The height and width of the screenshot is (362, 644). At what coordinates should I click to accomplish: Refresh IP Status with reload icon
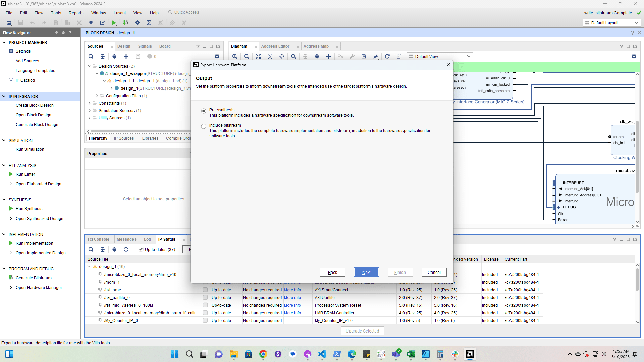pos(126,249)
